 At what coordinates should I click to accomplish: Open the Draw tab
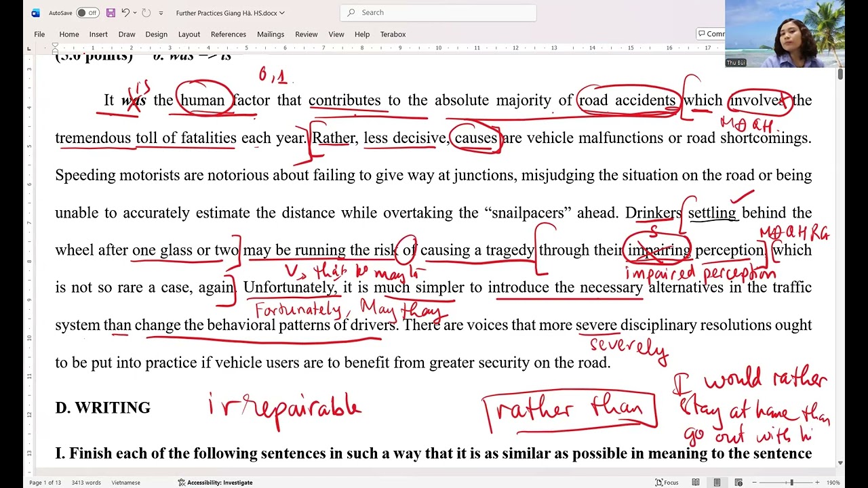click(127, 35)
